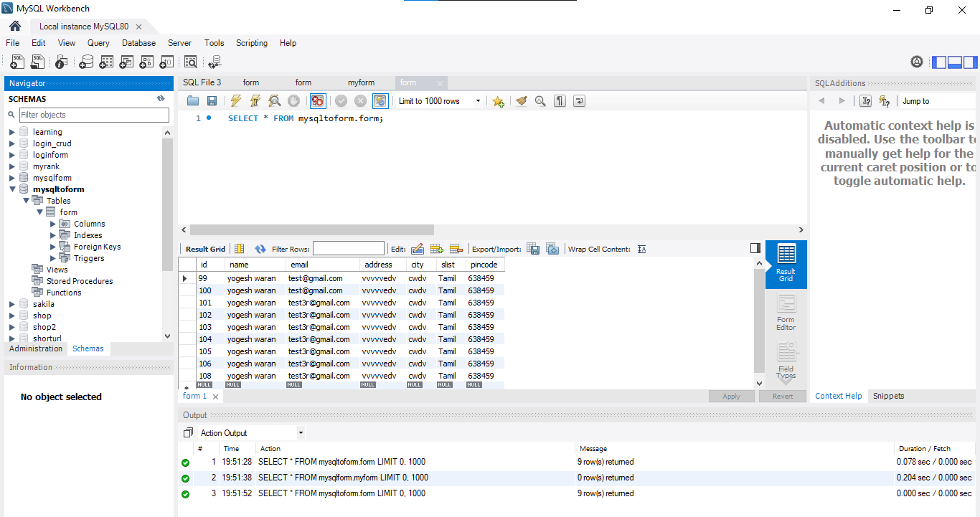This screenshot has height=517, width=980.
Task: Search table data icon in main toolbar
Action: click(x=190, y=62)
